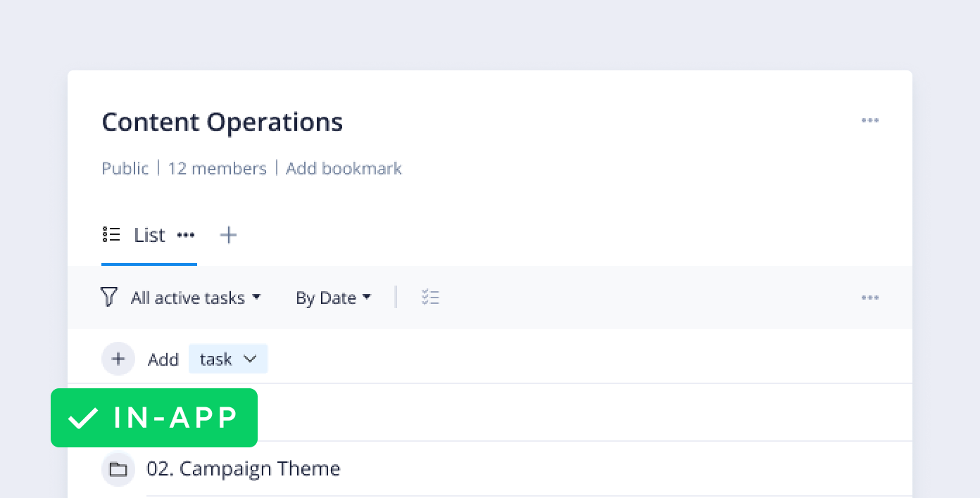Click the folder icon for 02. Campaign Theme
Image resolution: width=980 pixels, height=498 pixels.
point(118,468)
